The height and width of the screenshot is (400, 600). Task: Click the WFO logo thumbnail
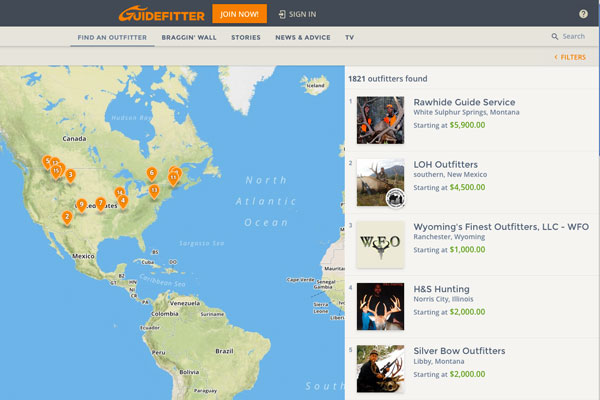[x=380, y=245]
